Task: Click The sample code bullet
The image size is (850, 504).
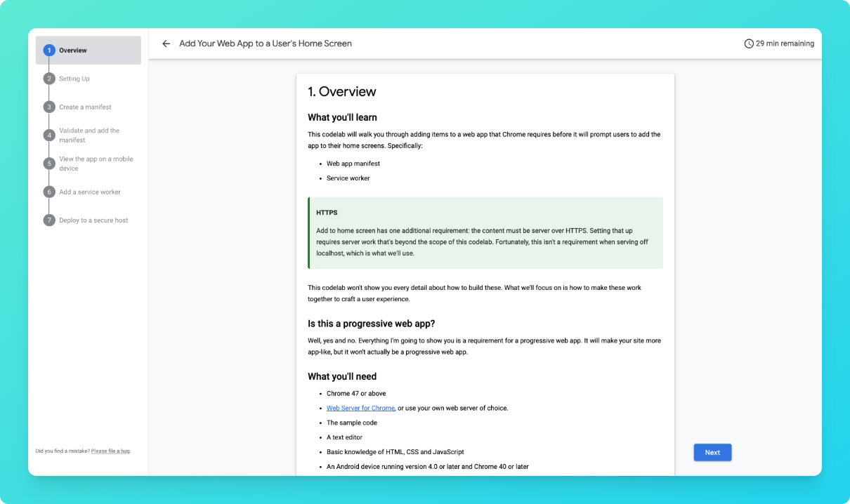Action: click(352, 423)
